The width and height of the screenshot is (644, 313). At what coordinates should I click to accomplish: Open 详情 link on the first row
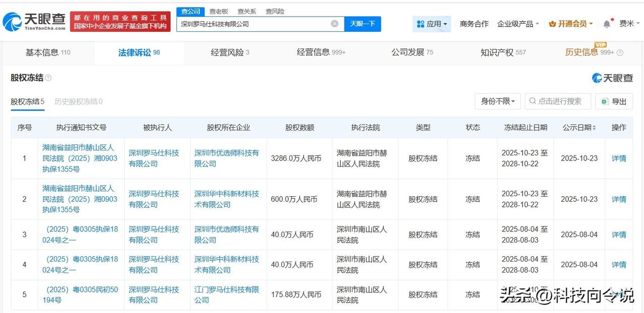click(x=618, y=159)
